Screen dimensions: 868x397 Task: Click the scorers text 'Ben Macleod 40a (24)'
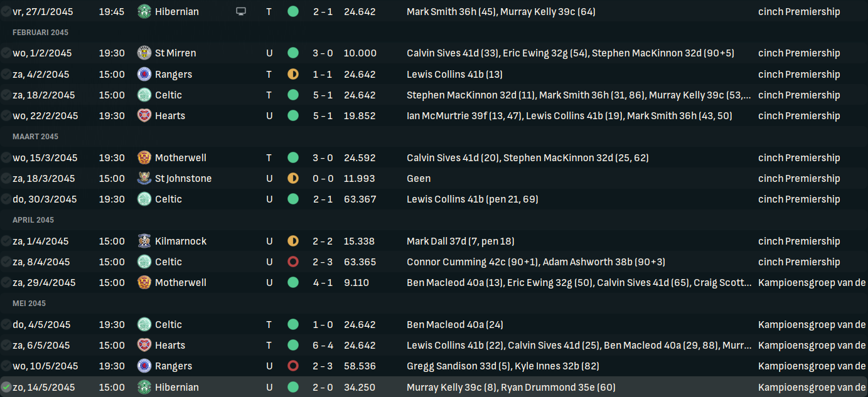(x=455, y=324)
